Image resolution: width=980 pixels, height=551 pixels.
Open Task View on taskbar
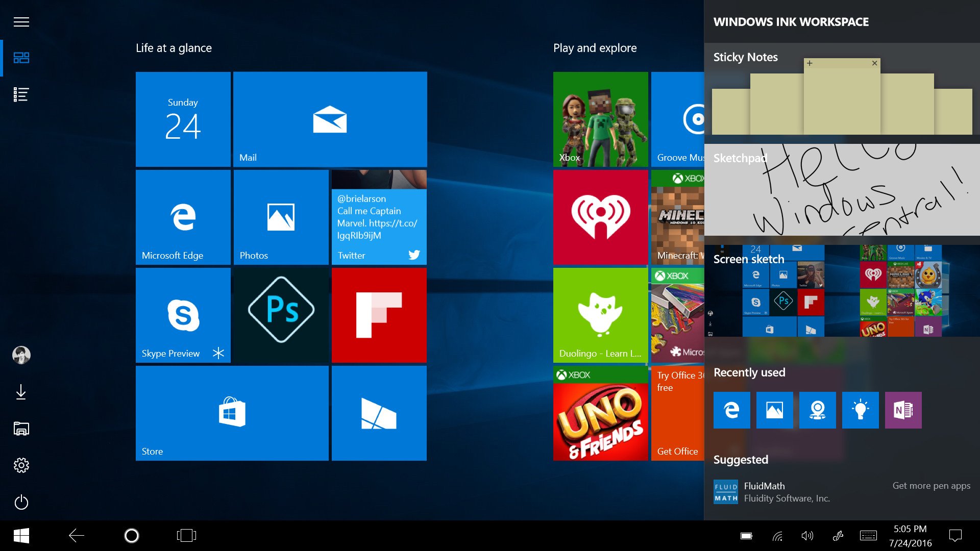point(186,536)
